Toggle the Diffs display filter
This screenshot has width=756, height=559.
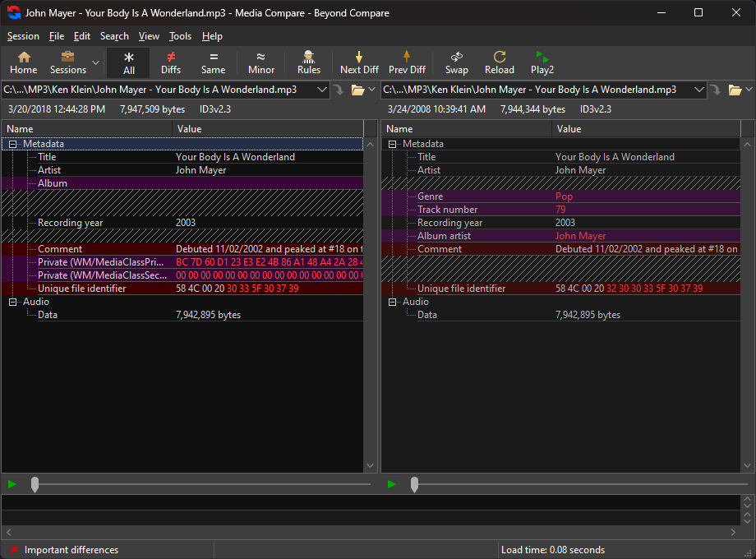click(171, 62)
